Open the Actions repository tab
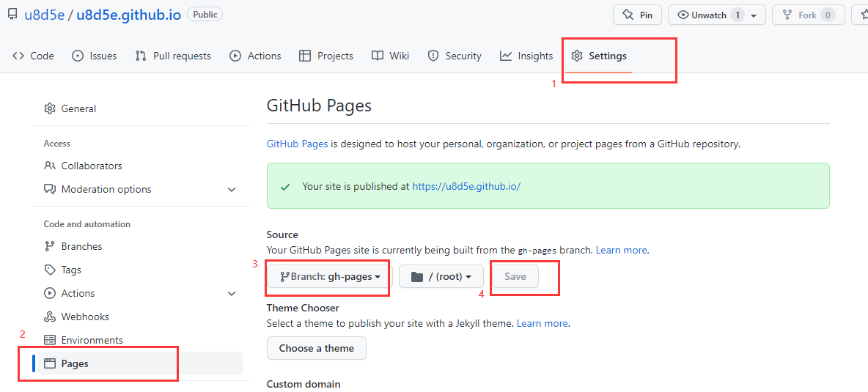Screen dimensions: 868x392 (x=255, y=56)
